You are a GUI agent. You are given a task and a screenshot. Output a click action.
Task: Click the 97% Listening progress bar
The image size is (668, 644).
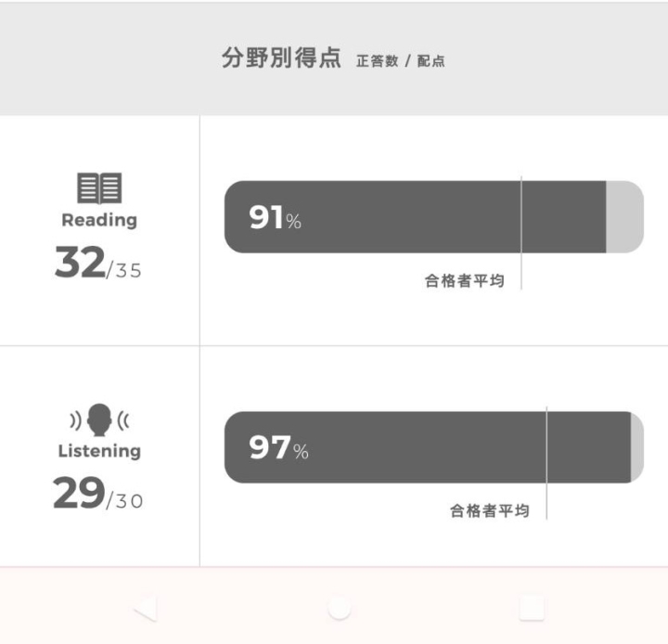(433, 447)
